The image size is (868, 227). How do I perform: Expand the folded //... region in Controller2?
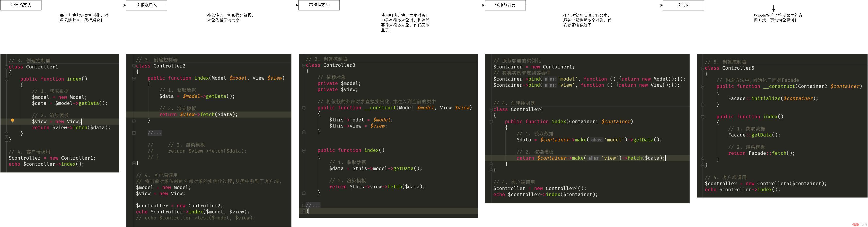[155, 133]
